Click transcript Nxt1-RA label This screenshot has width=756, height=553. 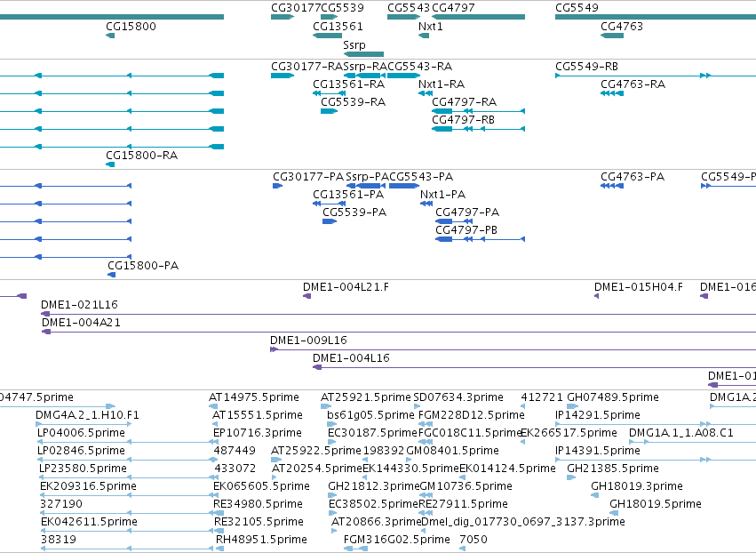[x=442, y=84]
